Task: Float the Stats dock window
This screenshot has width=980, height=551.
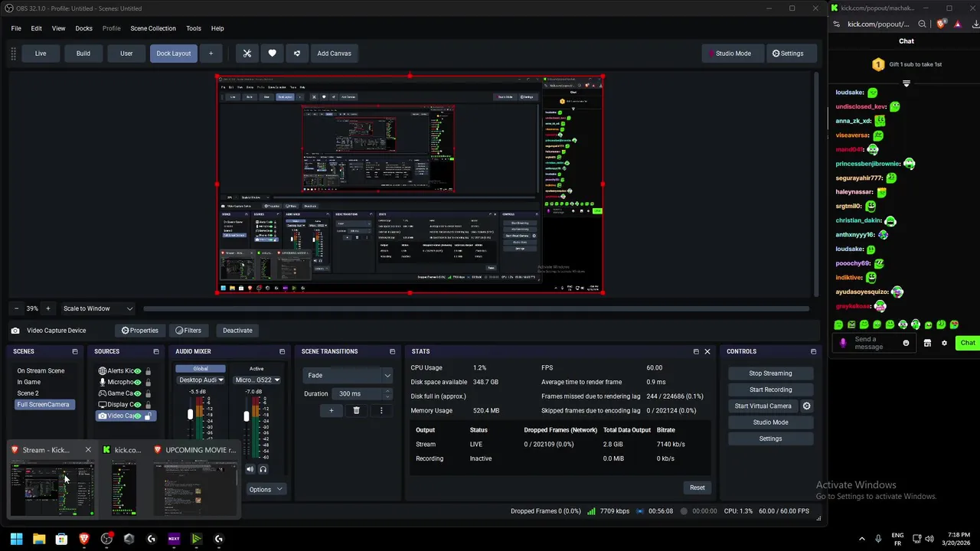Action: pyautogui.click(x=696, y=352)
